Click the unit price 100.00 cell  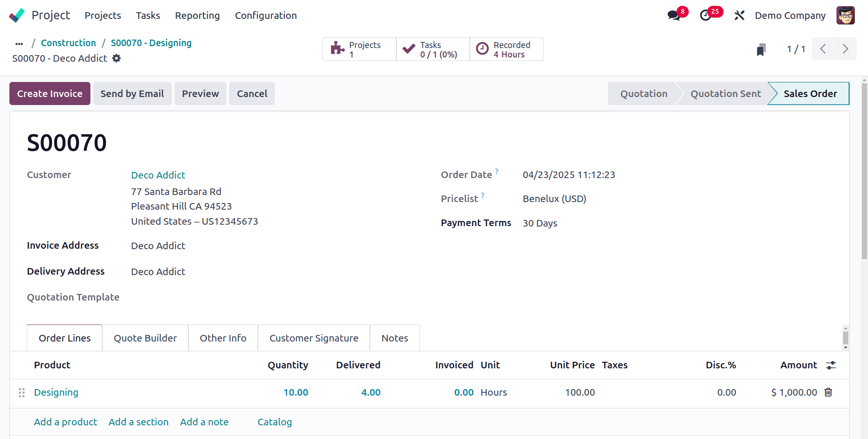580,392
